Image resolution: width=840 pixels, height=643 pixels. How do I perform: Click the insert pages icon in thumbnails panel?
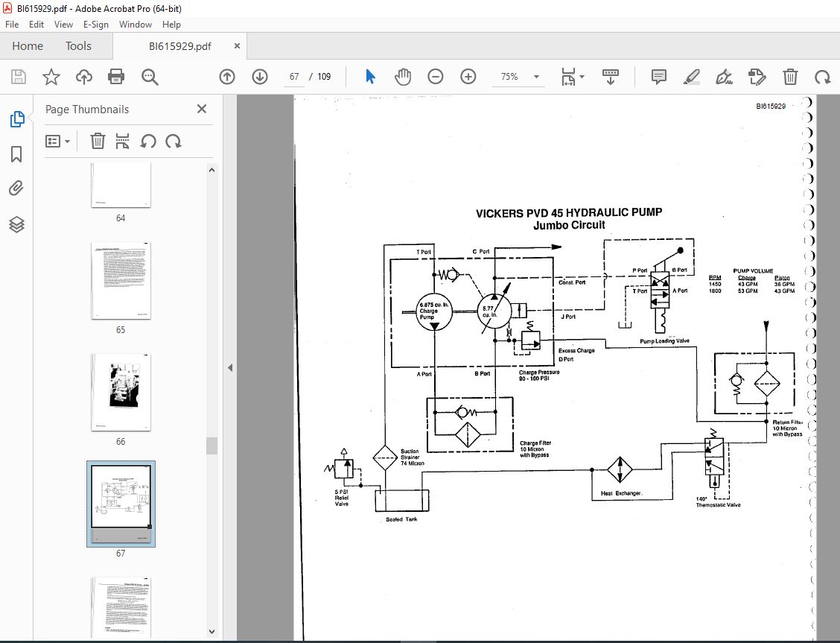[123, 142]
